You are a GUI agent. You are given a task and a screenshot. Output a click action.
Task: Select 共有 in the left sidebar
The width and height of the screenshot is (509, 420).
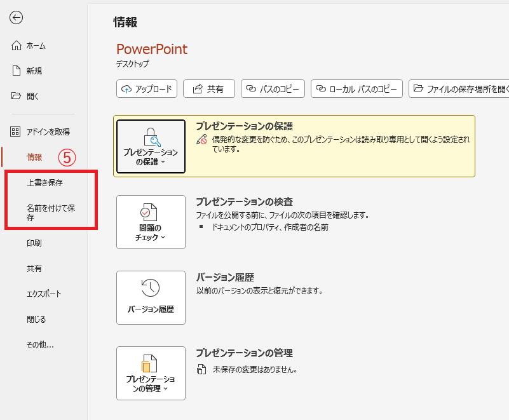coord(34,268)
